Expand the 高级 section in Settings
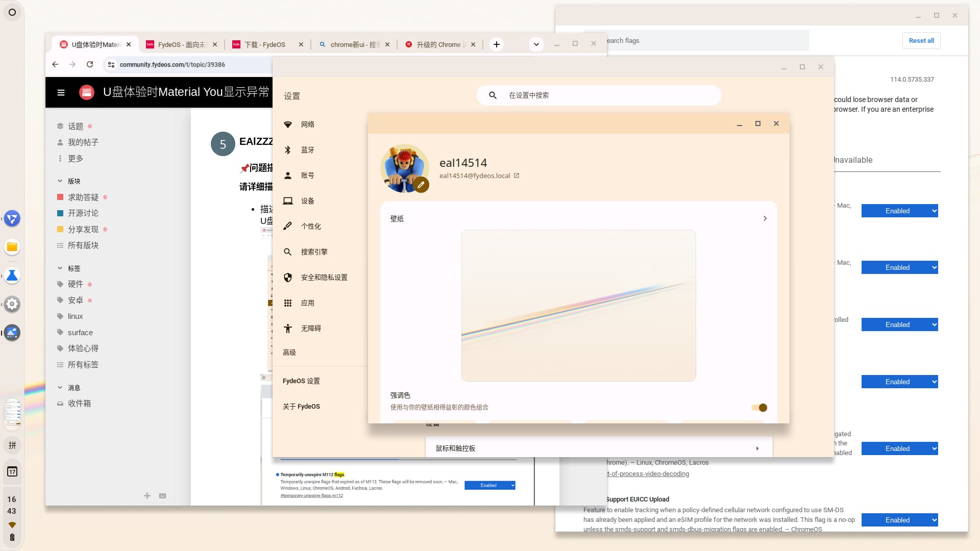This screenshot has height=551, width=980. click(289, 353)
